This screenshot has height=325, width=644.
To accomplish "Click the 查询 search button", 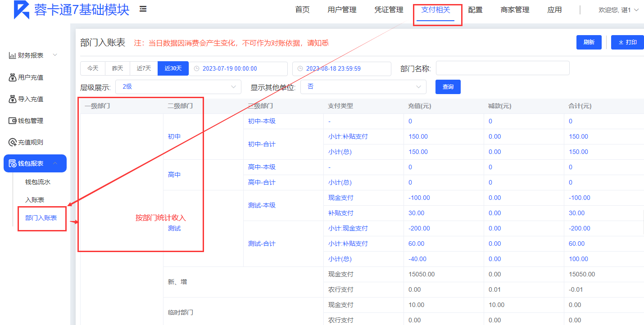I will (x=448, y=87).
